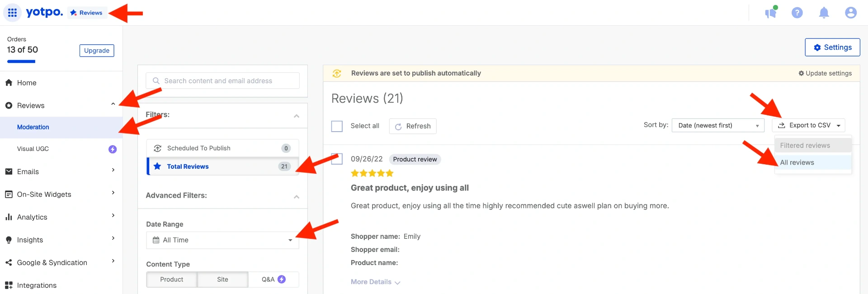Image resolution: width=868 pixels, height=294 pixels.
Task: Collapse the Advanced Filters panel
Action: pyautogui.click(x=297, y=197)
